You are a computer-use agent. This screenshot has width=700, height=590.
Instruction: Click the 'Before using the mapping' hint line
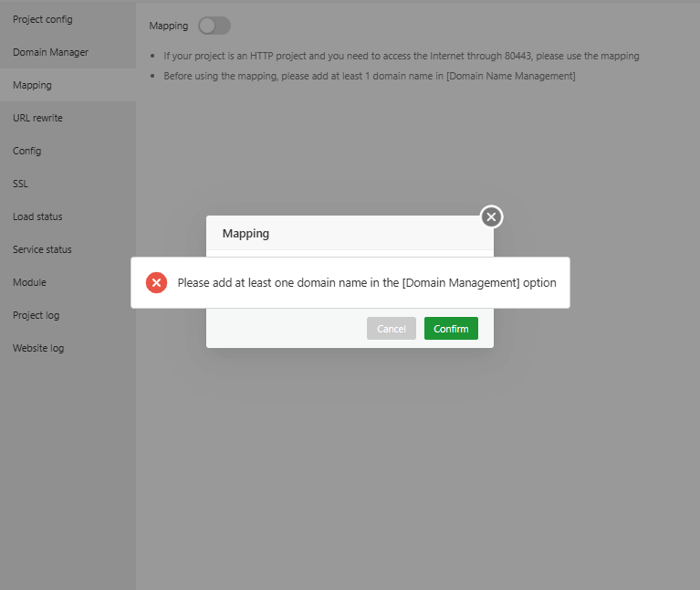tap(370, 76)
